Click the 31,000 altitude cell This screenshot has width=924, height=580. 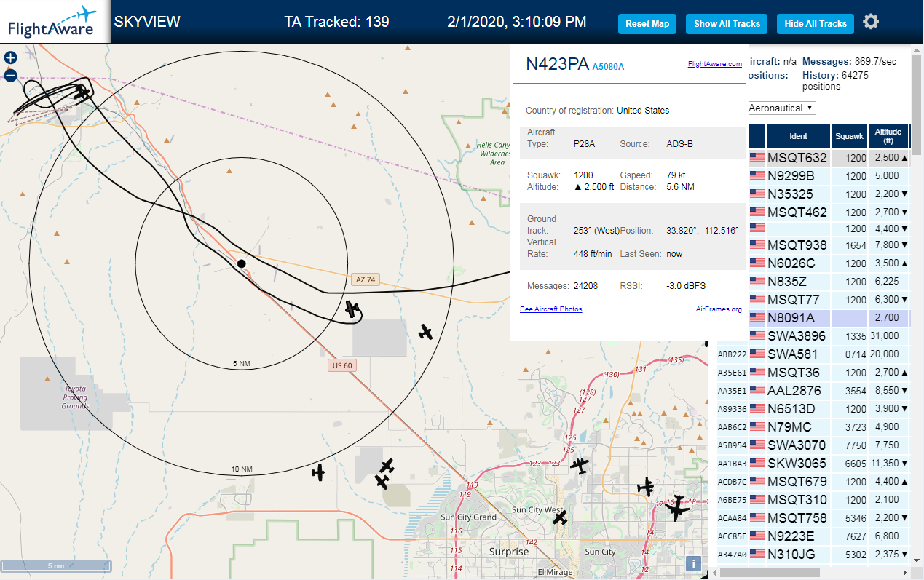tap(888, 335)
